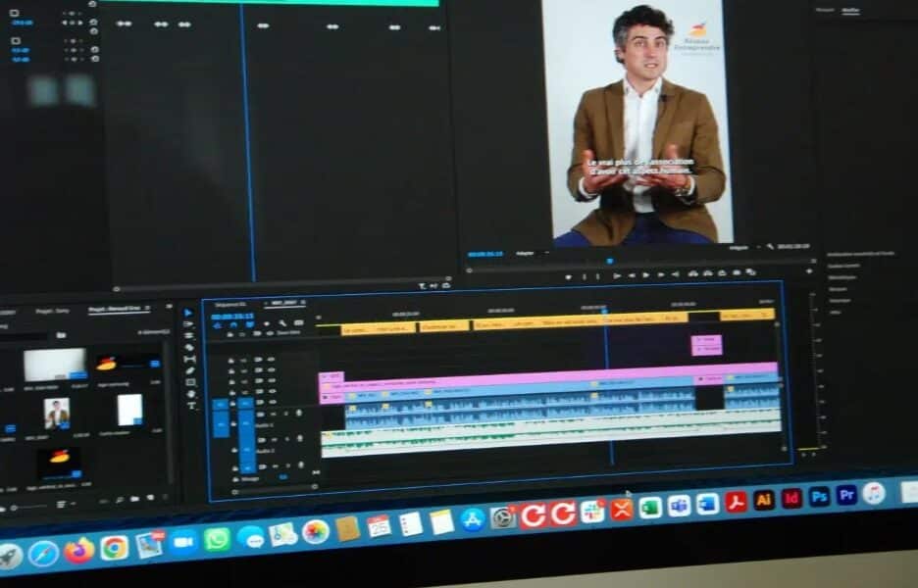This screenshot has height=588, width=918.
Task: Select the Razor tool
Action: pyautogui.click(x=189, y=348)
